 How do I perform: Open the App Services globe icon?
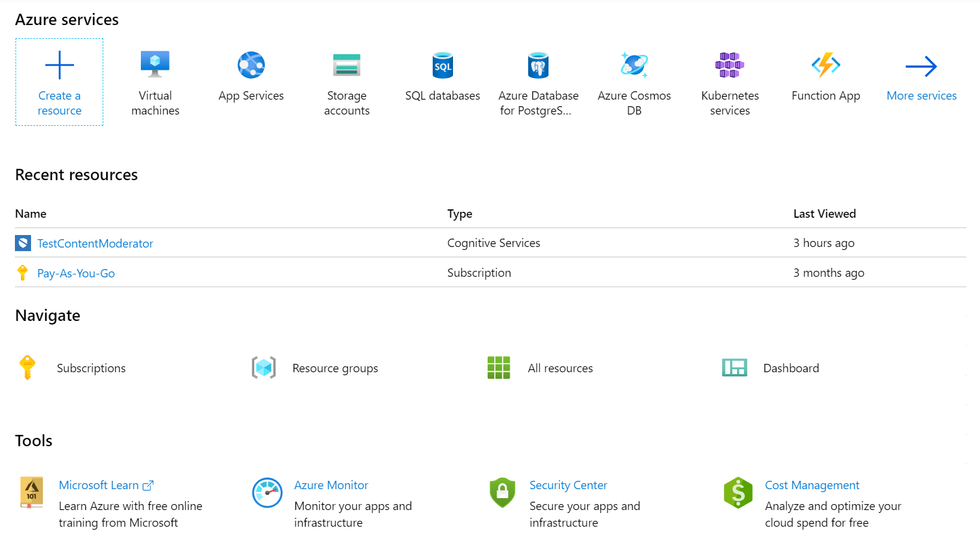[x=251, y=65]
